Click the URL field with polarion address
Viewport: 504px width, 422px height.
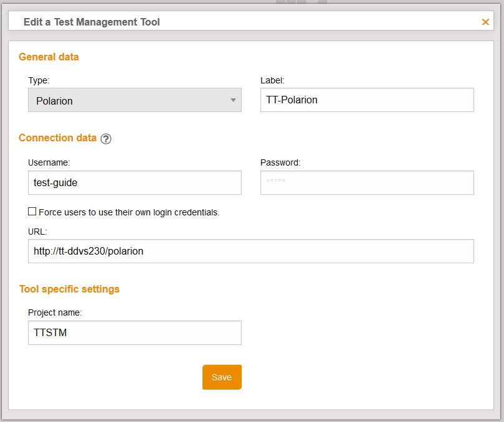click(x=250, y=251)
